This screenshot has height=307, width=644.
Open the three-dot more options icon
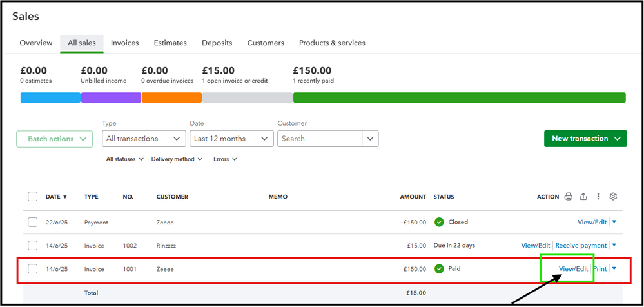point(598,197)
